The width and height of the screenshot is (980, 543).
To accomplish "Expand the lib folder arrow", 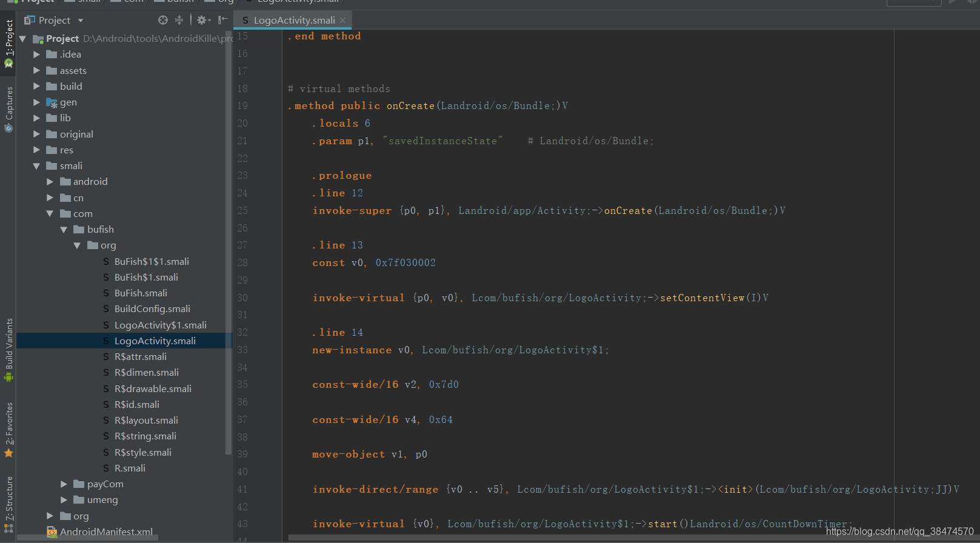I will (36, 118).
